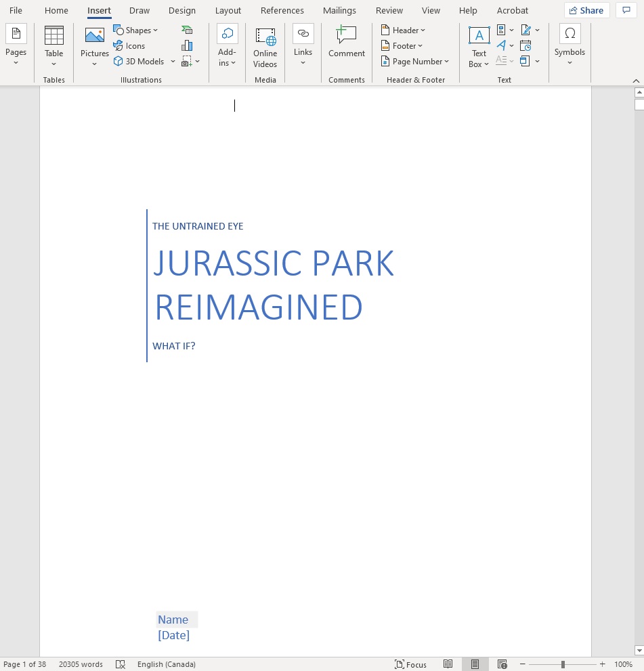Switch to Read Mode view
The height and width of the screenshot is (671, 644).
[x=448, y=664]
